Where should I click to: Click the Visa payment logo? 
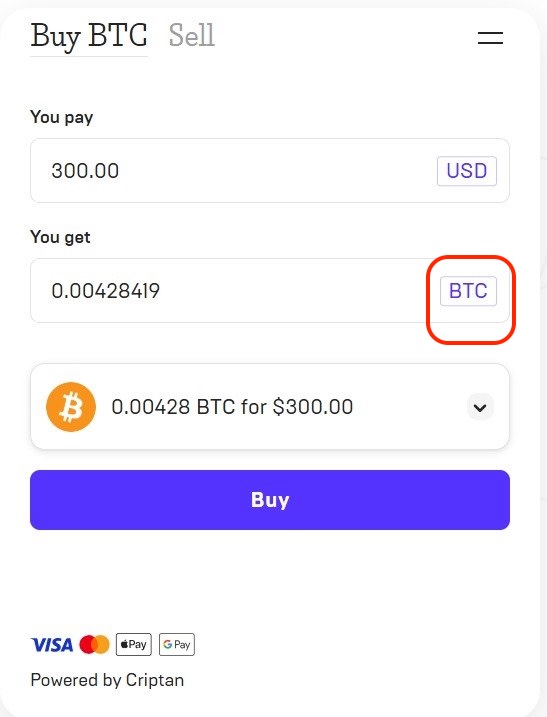[52, 645]
